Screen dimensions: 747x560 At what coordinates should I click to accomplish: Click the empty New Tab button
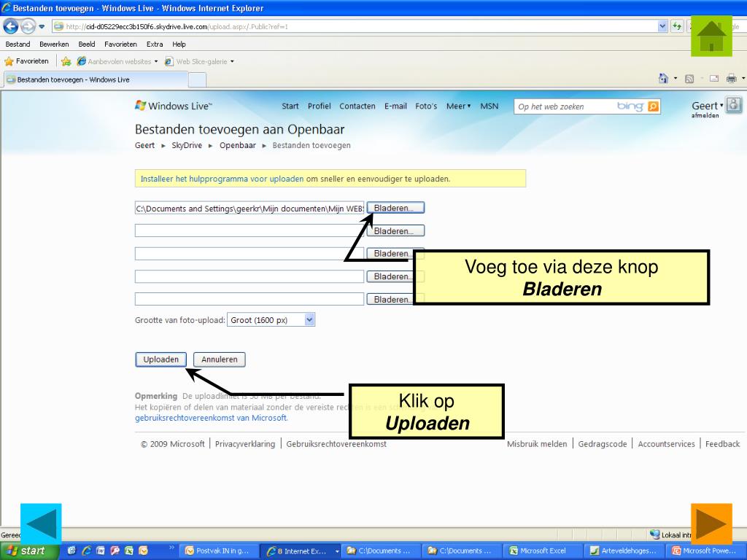tap(197, 80)
